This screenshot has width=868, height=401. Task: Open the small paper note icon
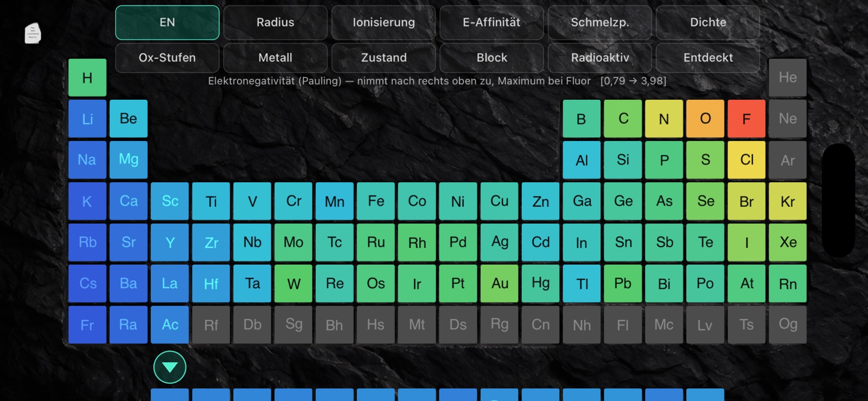point(33,33)
